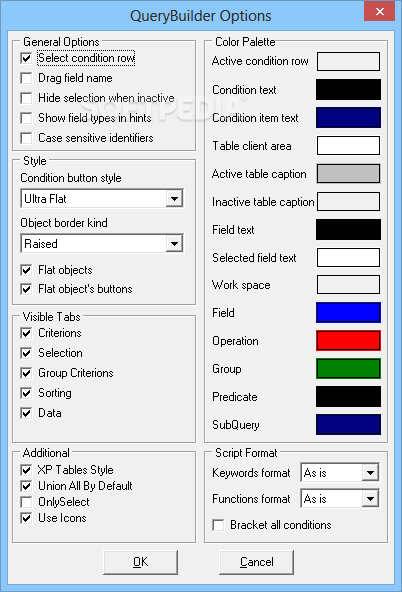Image resolution: width=402 pixels, height=592 pixels.
Task: Change the Predicate color swatch
Action: [x=348, y=396]
